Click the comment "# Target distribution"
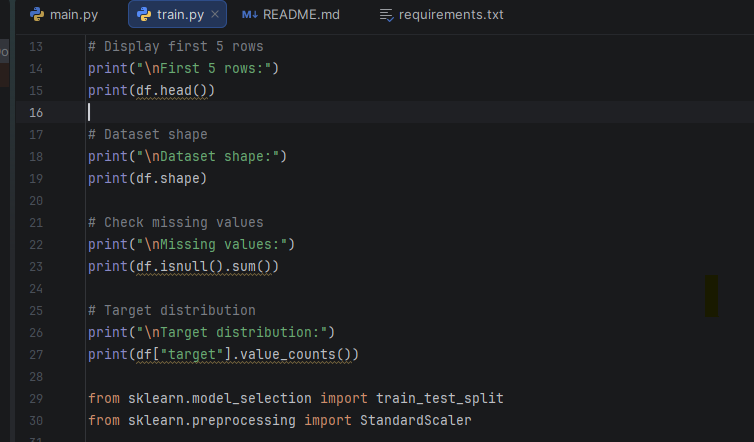Image resolution: width=754 pixels, height=442 pixels. (x=172, y=311)
